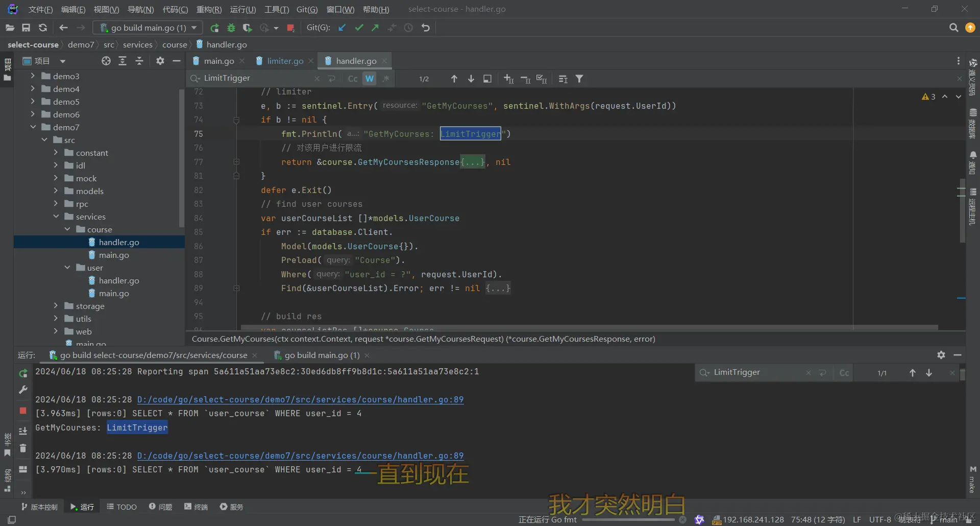Switch to the limiter.go editor tab
980x526 pixels.
click(x=285, y=61)
